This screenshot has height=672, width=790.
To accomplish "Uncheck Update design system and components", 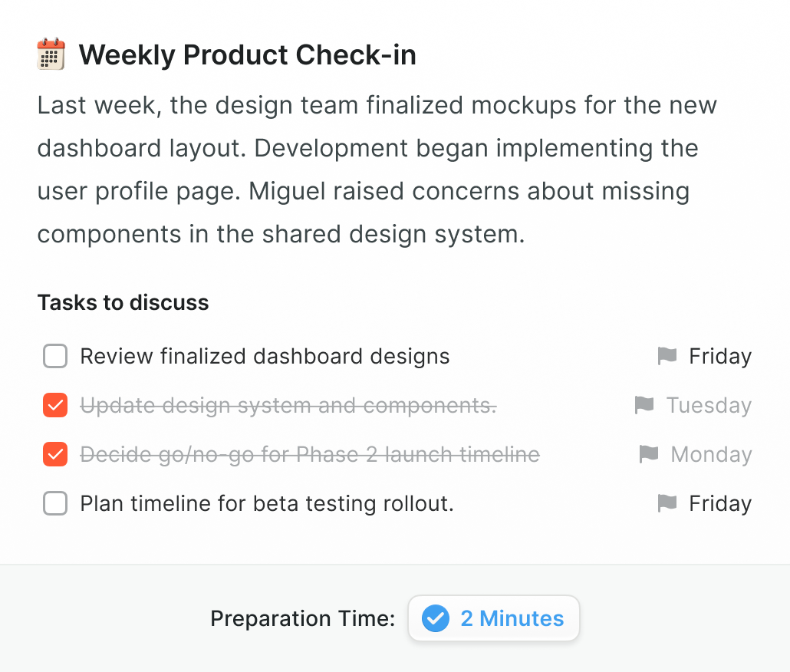I will point(55,405).
